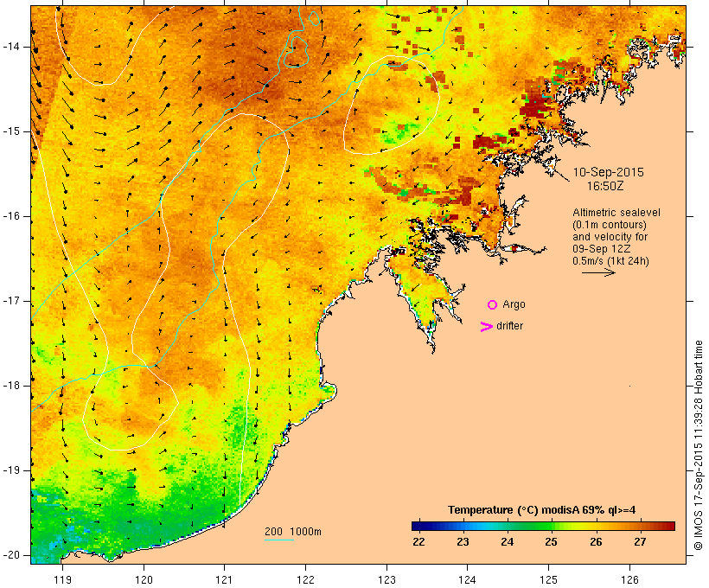The image size is (709, 588).
Task: Click the latitude axis label '-15'
Action: tap(11, 131)
